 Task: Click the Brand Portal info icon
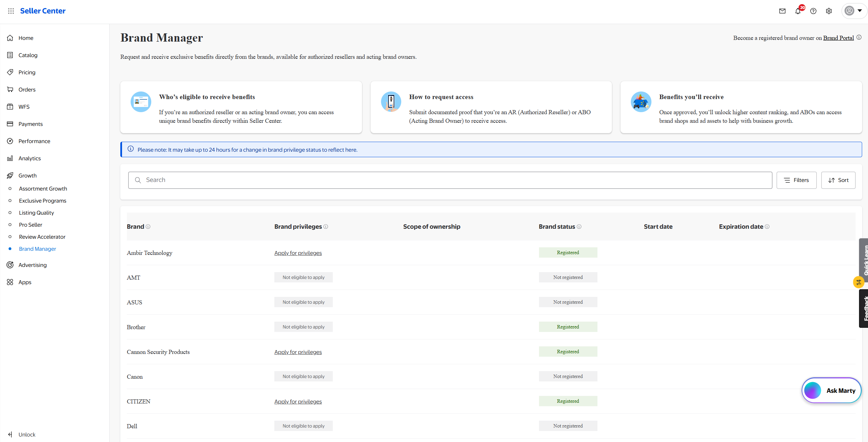[859, 37]
